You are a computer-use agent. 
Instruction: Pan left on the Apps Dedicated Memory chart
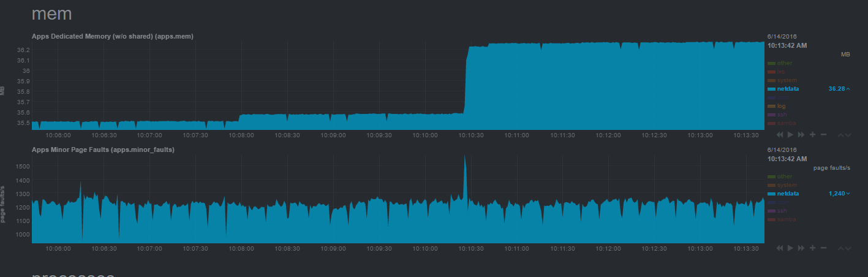[780, 134]
